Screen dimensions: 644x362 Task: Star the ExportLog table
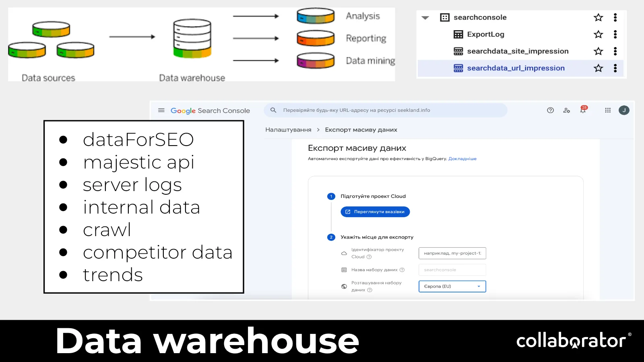(x=599, y=34)
